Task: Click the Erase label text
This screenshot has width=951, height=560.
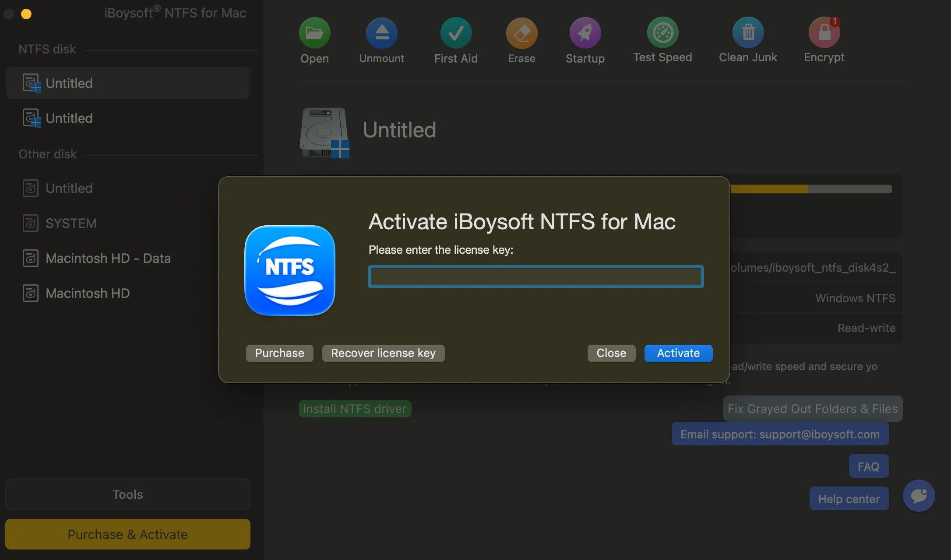Action: pyautogui.click(x=521, y=59)
